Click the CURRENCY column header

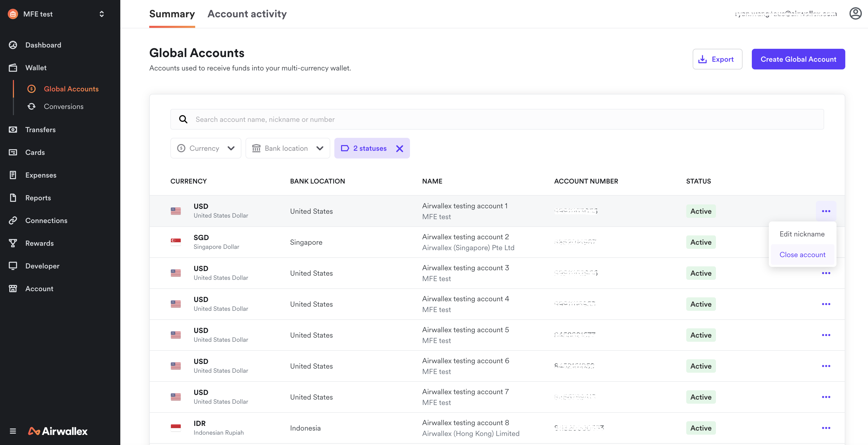coord(188,181)
